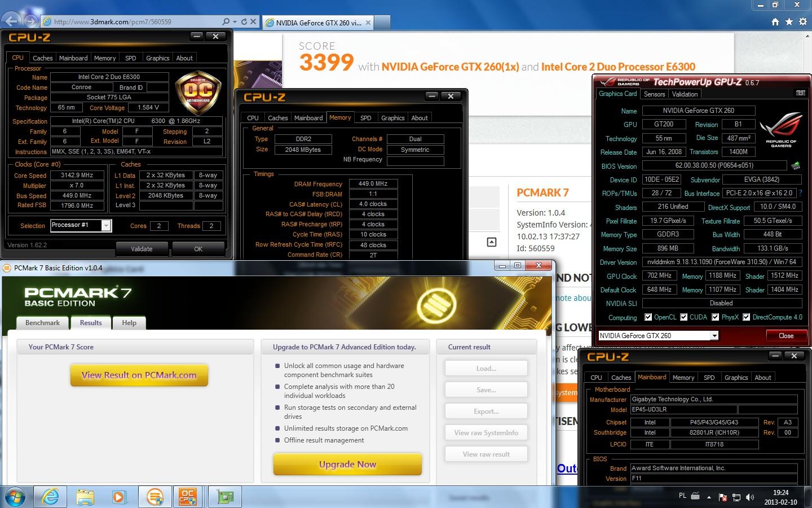Toggle the OpenCL checkbox in GPU-Z

point(648,317)
